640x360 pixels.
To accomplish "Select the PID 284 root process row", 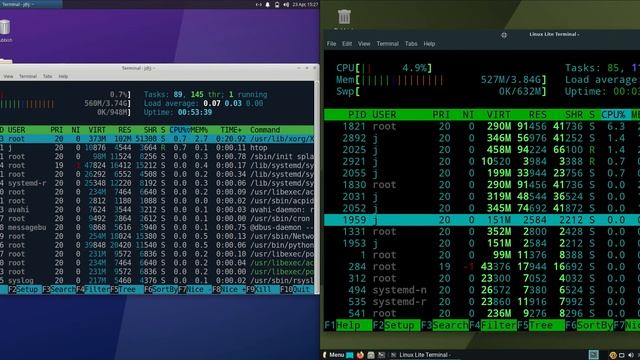I will 482,267.
